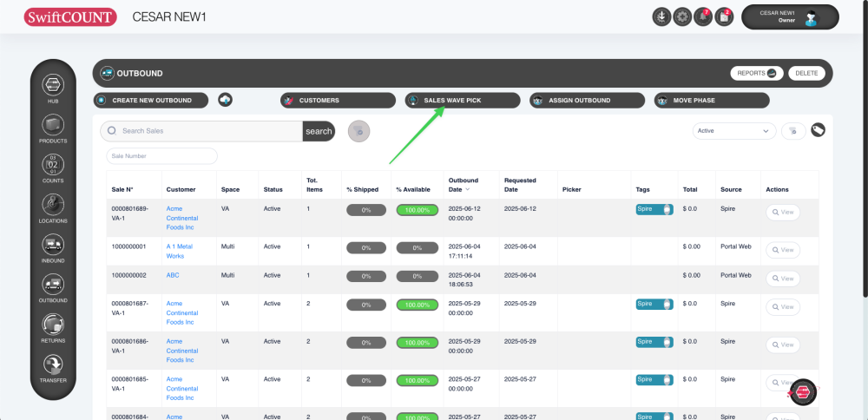Click the Spire tag on sale 0000801687-VA-1

tap(654, 305)
